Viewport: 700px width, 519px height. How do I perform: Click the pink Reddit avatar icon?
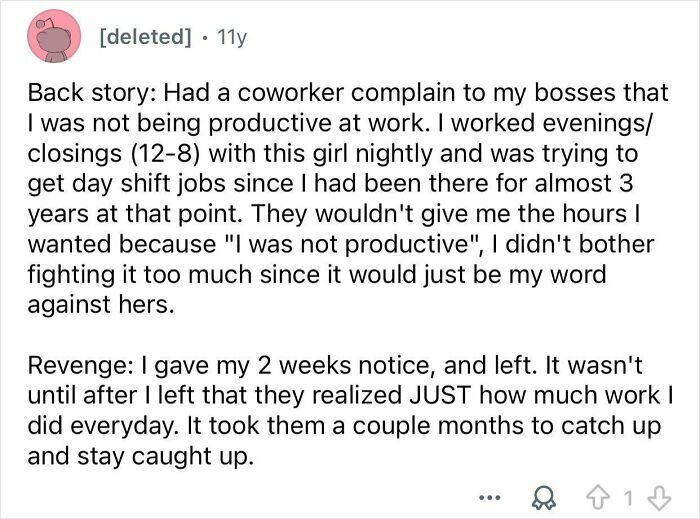tap(54, 37)
